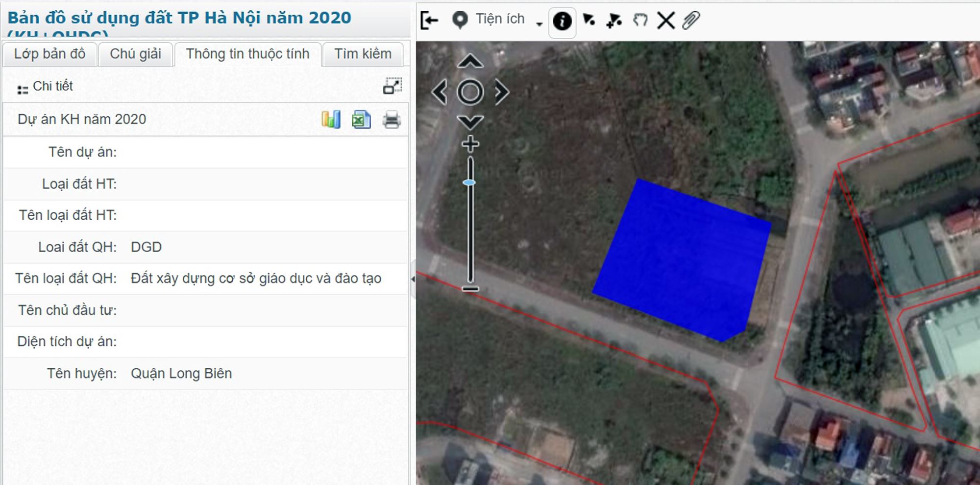
Task: Select the Thông tin thuộc tính tab
Action: pyautogui.click(x=248, y=54)
